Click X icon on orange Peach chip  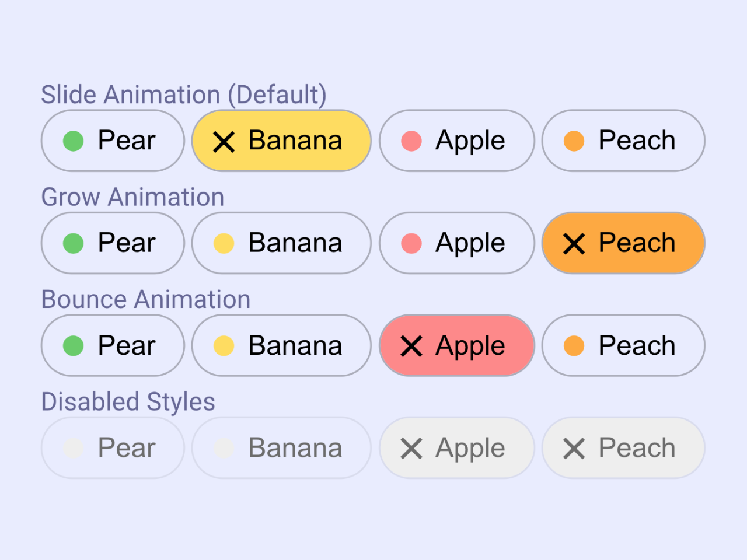tap(574, 243)
